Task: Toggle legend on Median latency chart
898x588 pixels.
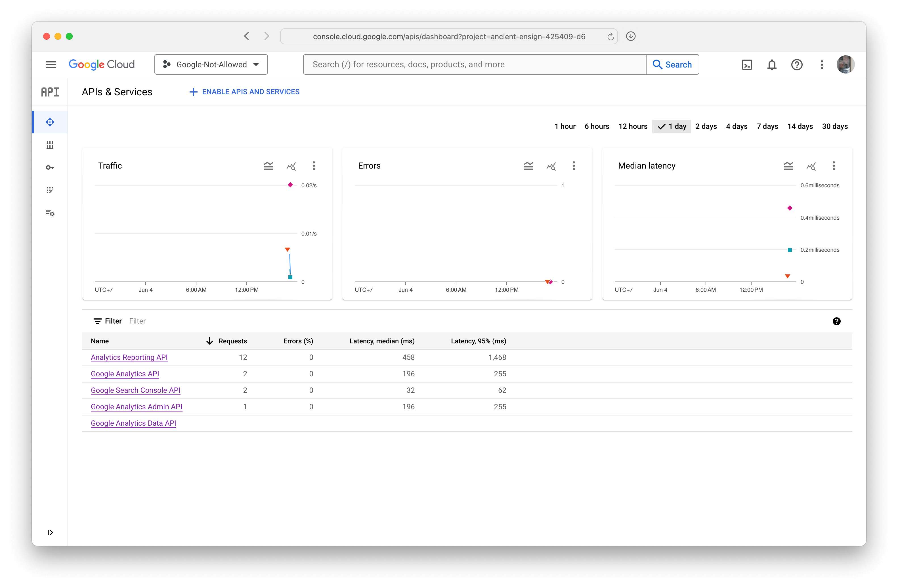Action: 788,166
